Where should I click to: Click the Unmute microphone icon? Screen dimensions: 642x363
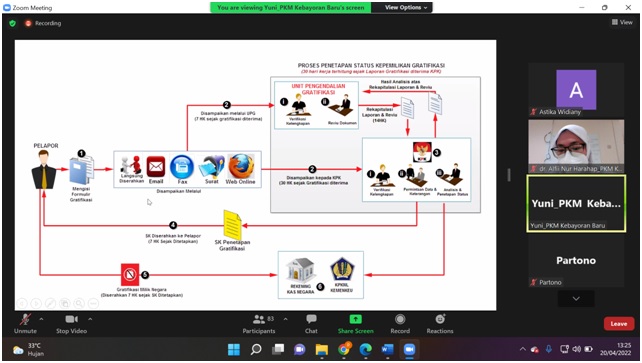tap(25, 319)
